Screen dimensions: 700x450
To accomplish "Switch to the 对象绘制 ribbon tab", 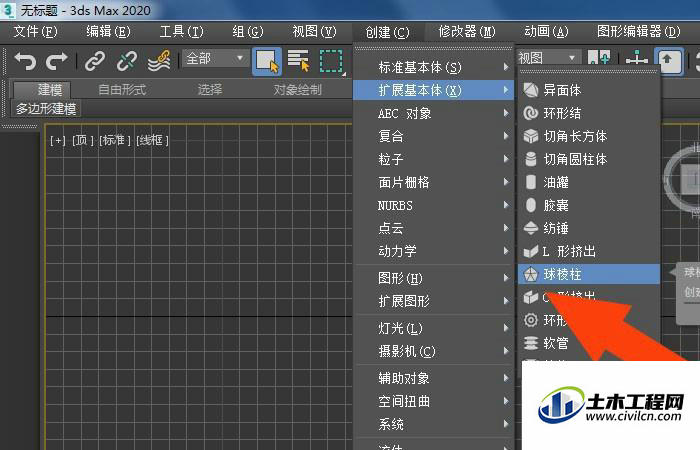I will point(298,90).
